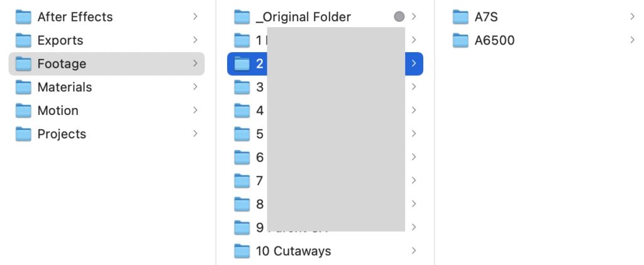Viewport: 644px width, 265px height.
Task: Select the A6500 folder name
Action: point(495,41)
